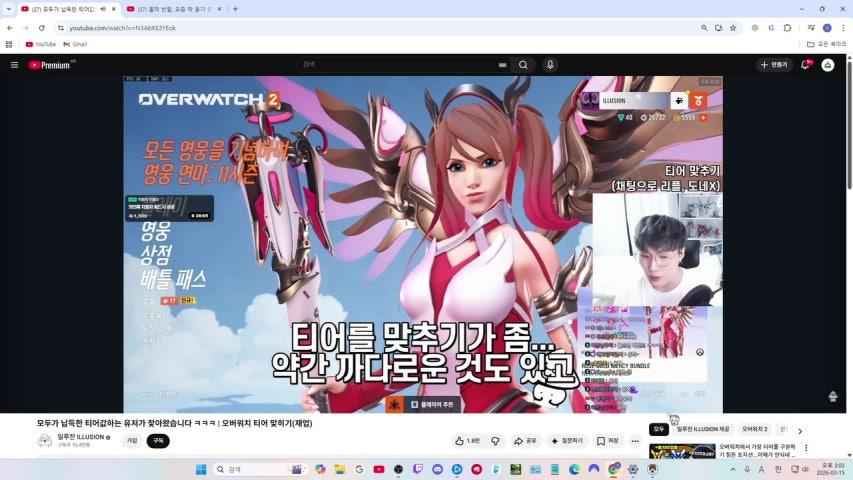
Task: Toggle the 구독 subscribe button
Action: 158,441
